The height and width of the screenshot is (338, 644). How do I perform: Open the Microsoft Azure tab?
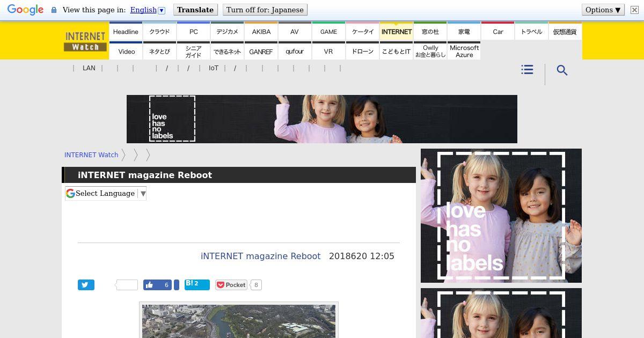click(x=464, y=51)
